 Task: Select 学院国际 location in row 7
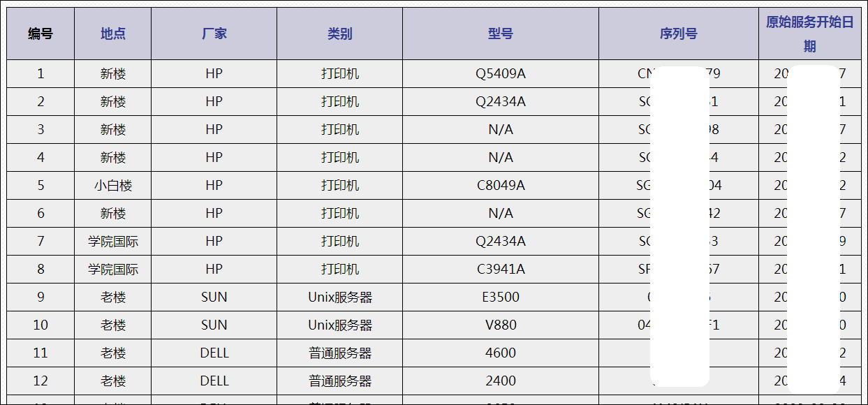(x=113, y=241)
